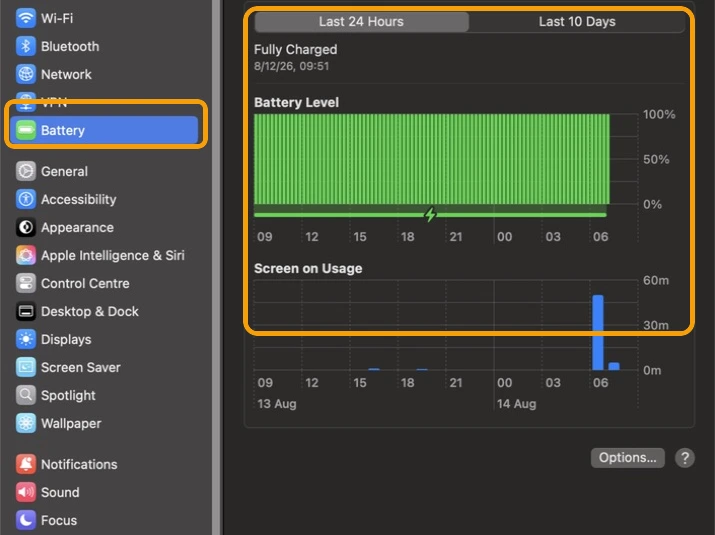Open Apple Intelligence & Siri settings
This screenshot has width=715, height=535.
104,255
